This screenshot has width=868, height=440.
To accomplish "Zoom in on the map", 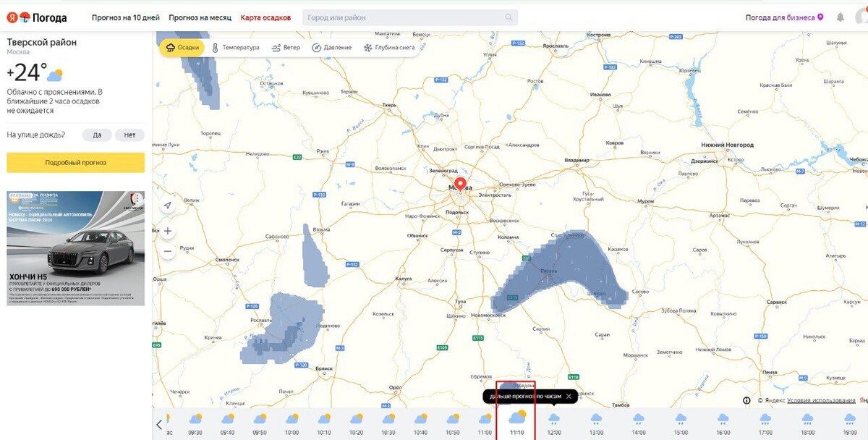I will (x=168, y=231).
